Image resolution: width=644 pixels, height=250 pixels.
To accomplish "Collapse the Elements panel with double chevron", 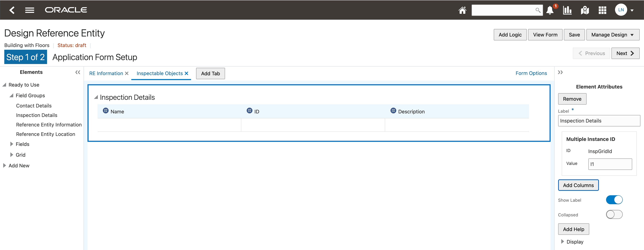I will (x=78, y=72).
